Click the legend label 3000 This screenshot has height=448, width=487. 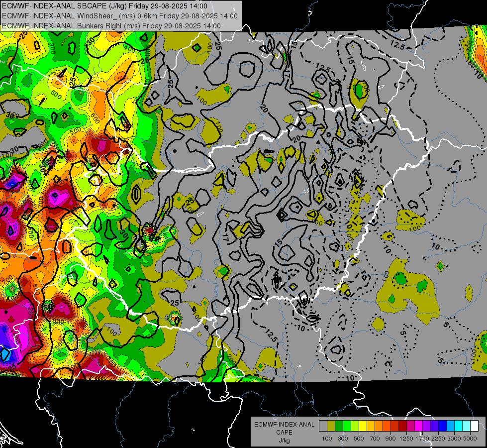click(454, 439)
